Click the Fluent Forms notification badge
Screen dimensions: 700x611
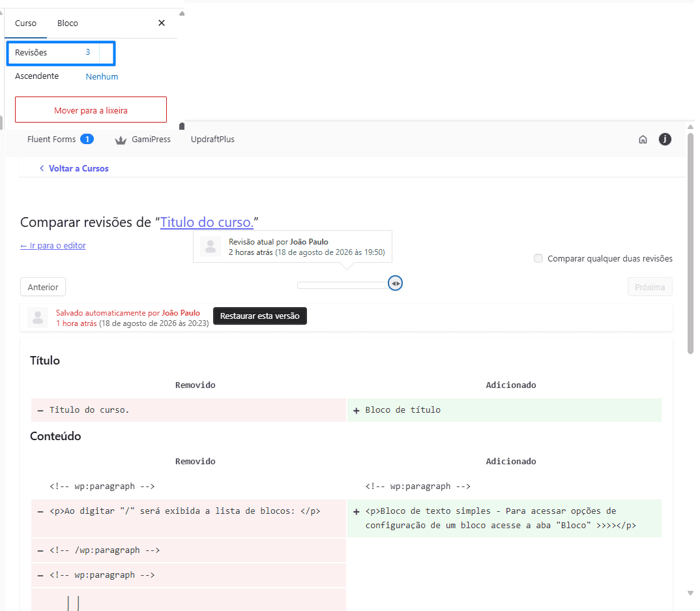point(87,140)
